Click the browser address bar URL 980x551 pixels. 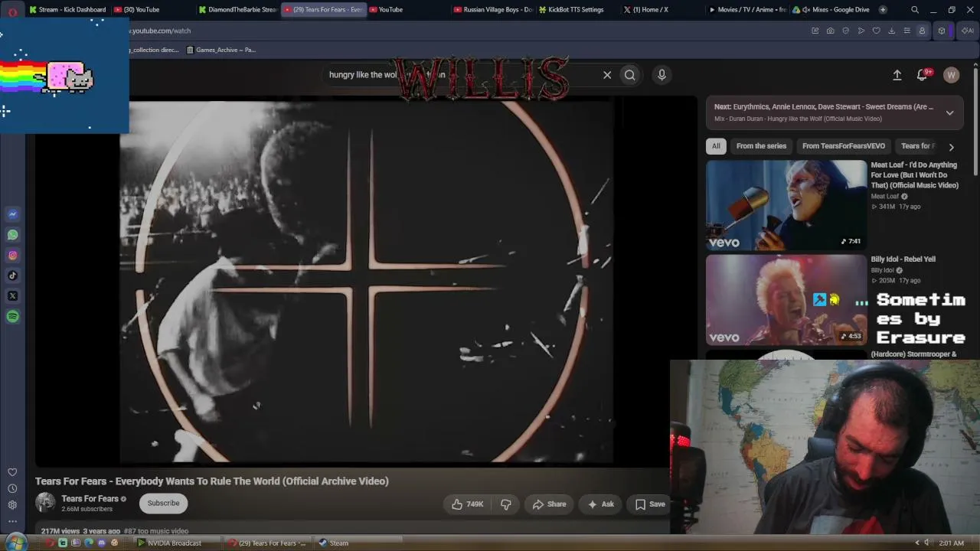159,31
